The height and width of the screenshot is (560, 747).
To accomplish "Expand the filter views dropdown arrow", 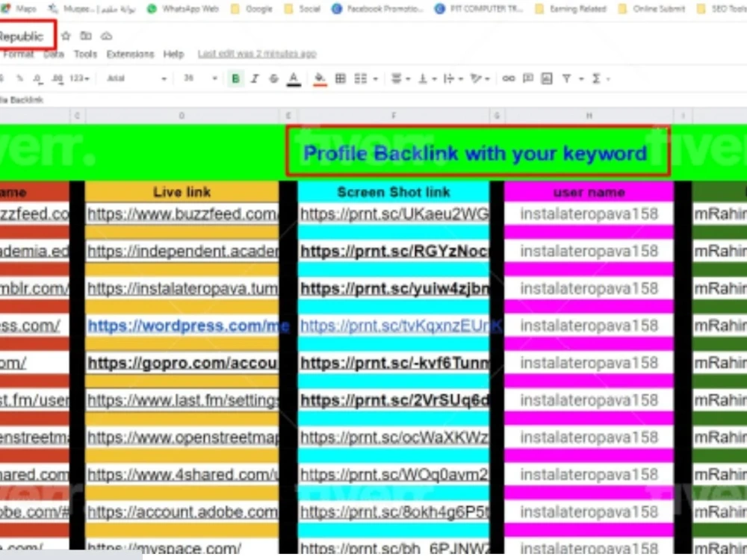I will click(x=581, y=79).
